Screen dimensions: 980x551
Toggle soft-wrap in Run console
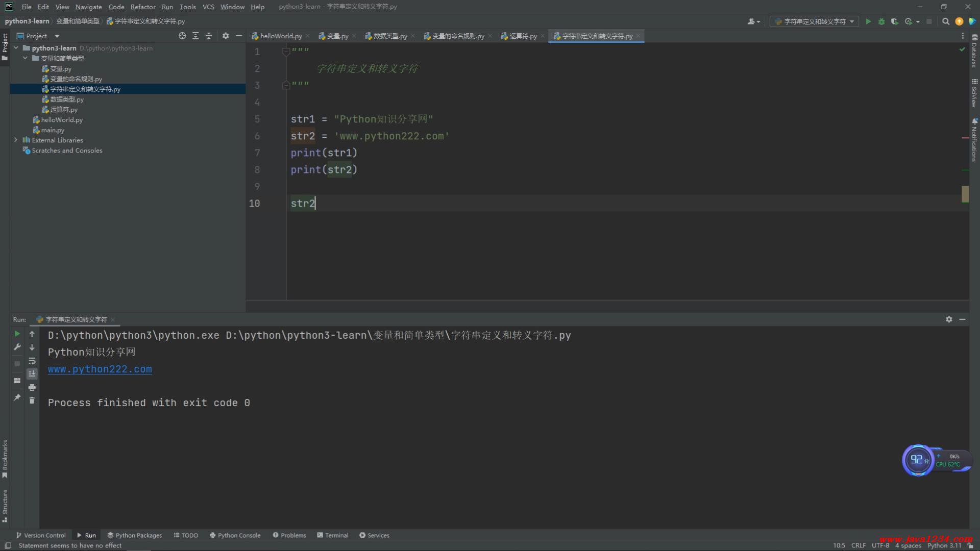(32, 361)
